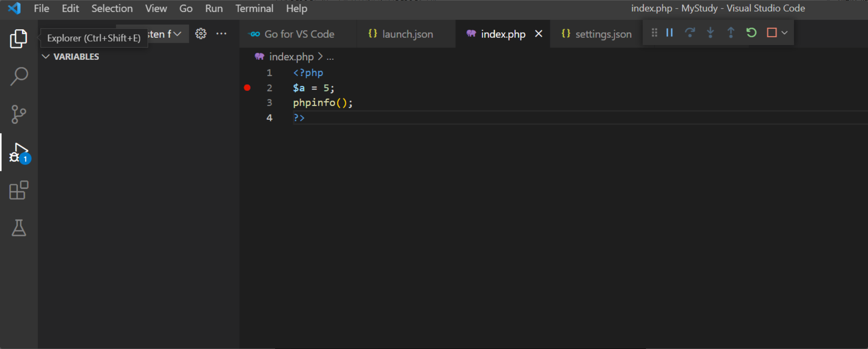Open the Help menu
The height and width of the screenshot is (349, 868).
click(297, 8)
